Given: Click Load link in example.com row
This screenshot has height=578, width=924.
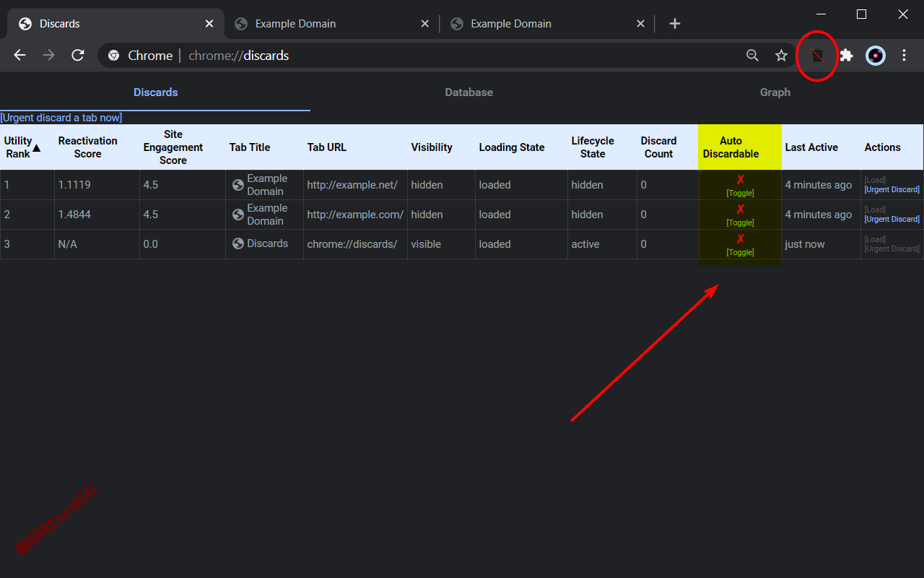Looking at the screenshot, I should (x=875, y=210).
